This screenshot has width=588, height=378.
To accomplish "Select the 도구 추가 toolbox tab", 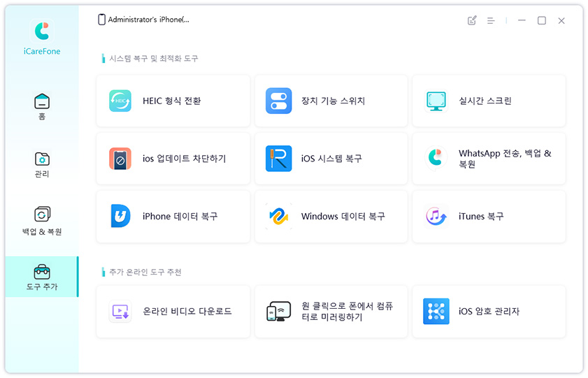I will [x=42, y=277].
